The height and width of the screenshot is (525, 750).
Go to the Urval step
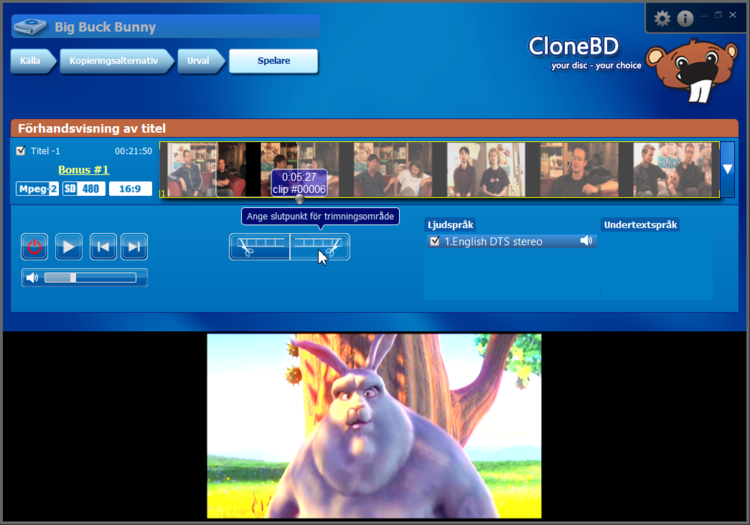[199, 61]
